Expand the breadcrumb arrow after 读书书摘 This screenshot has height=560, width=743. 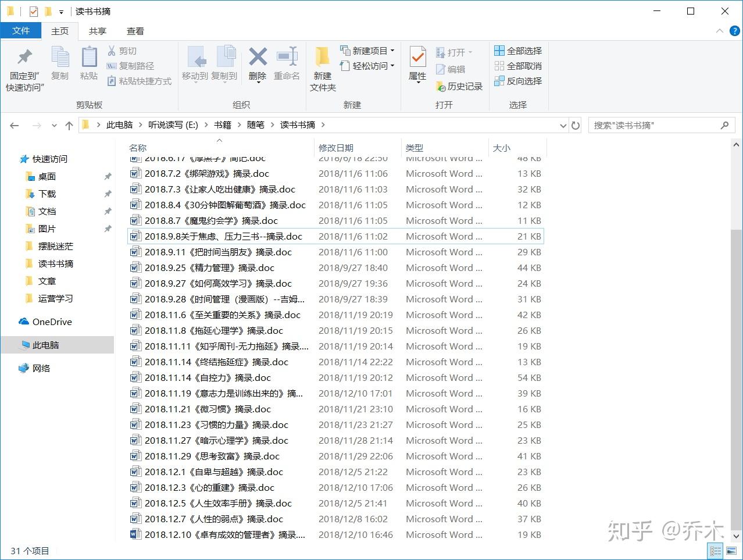point(323,125)
